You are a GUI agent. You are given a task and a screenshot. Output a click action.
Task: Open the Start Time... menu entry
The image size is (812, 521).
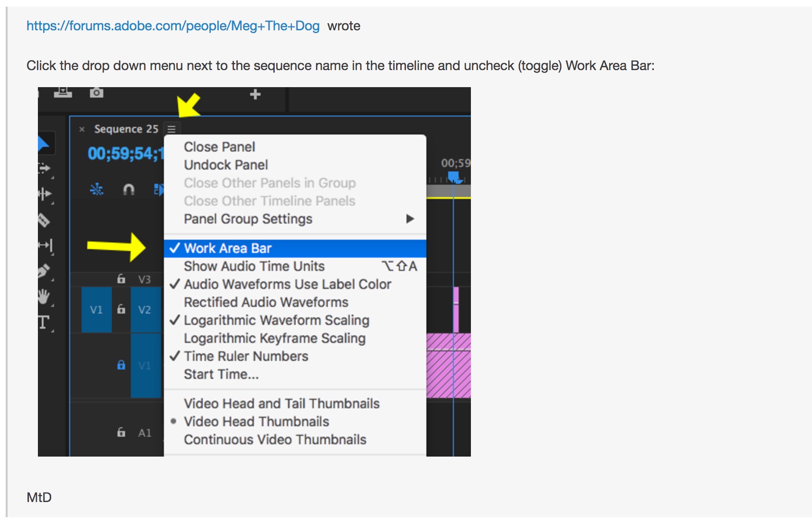(221, 374)
